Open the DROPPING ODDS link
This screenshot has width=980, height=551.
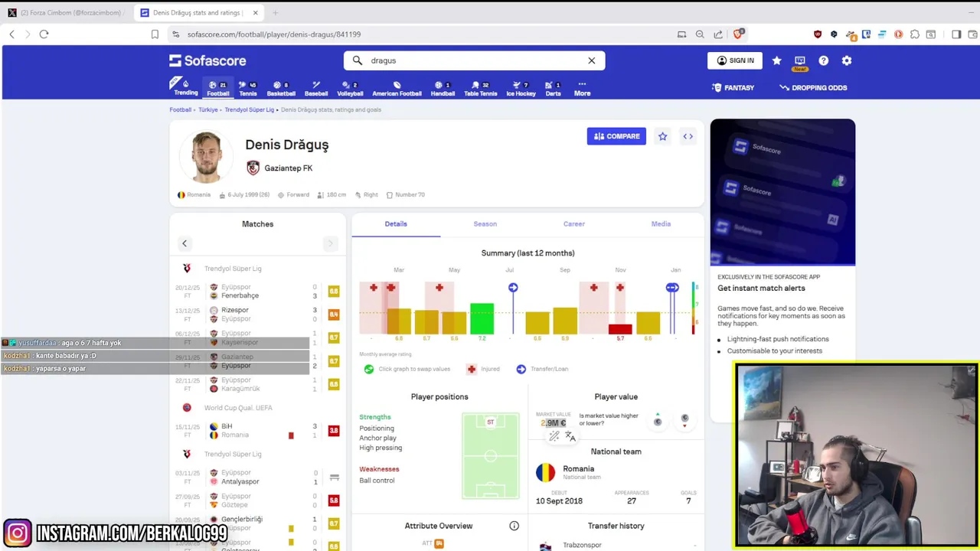(813, 88)
